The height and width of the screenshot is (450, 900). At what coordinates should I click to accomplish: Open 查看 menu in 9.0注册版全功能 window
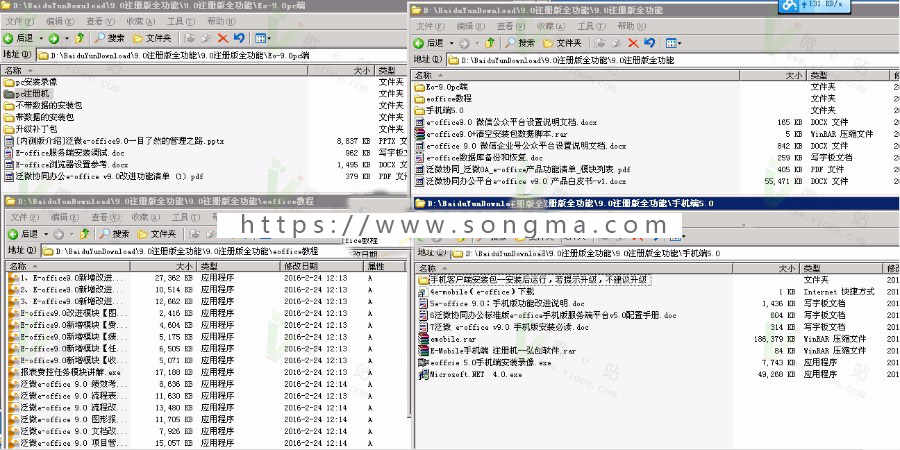click(x=510, y=26)
